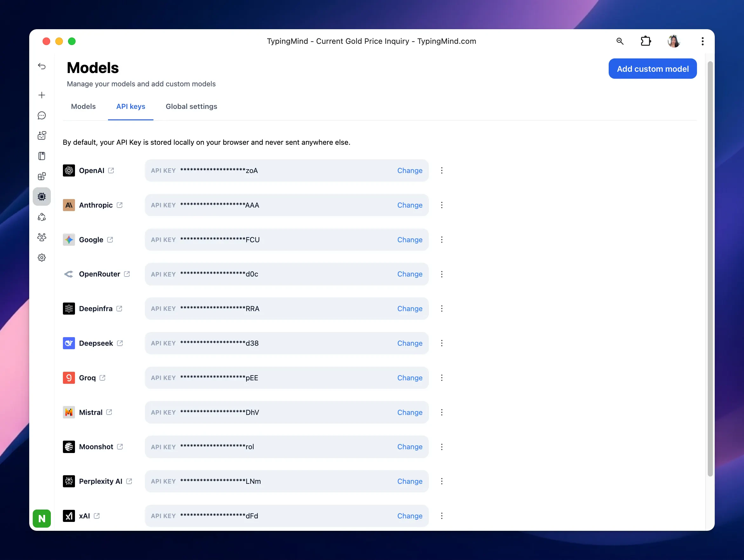744x560 pixels.
Task: Open the AI agents robot icon in sidebar
Action: coord(42,136)
